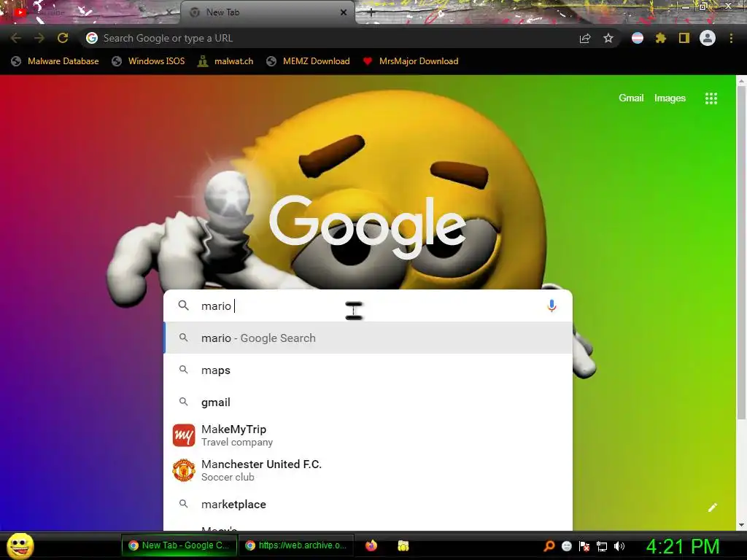Viewport: 747px width, 560px height.
Task: Bookmark this tab with the star icon
Action: (x=608, y=38)
